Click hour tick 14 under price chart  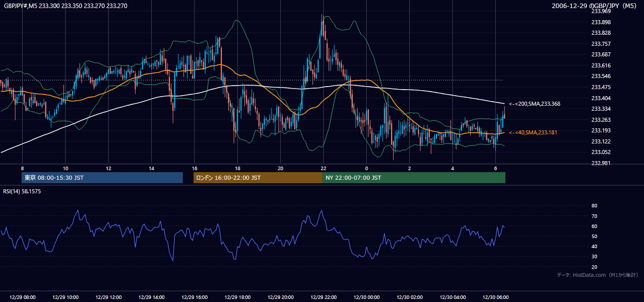tap(151, 168)
